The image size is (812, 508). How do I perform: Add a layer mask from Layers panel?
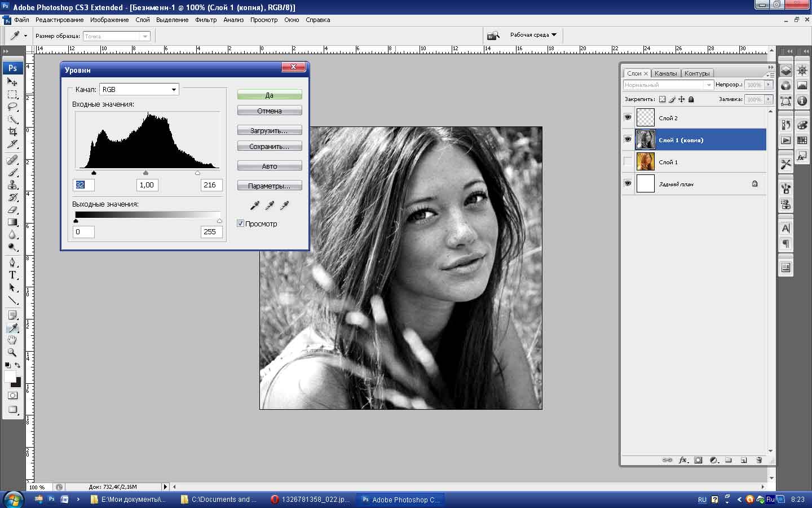point(698,460)
